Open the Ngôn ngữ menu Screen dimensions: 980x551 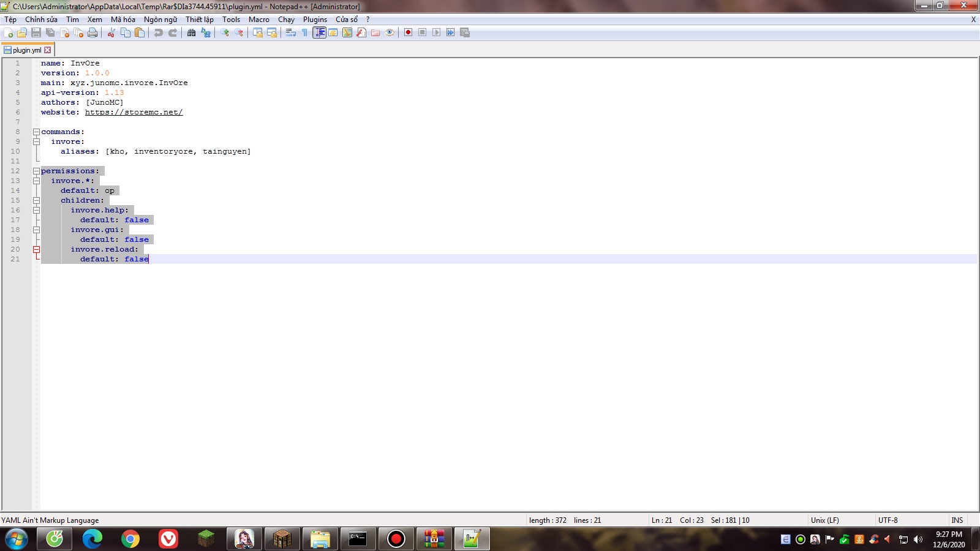pyautogui.click(x=160, y=20)
